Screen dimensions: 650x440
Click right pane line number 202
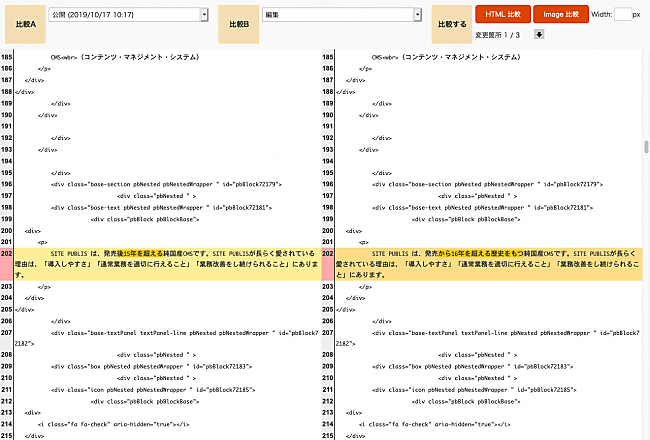click(x=328, y=254)
